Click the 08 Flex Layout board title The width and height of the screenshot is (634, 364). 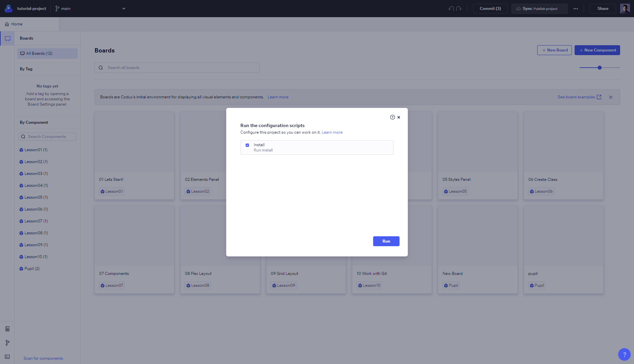198,274
